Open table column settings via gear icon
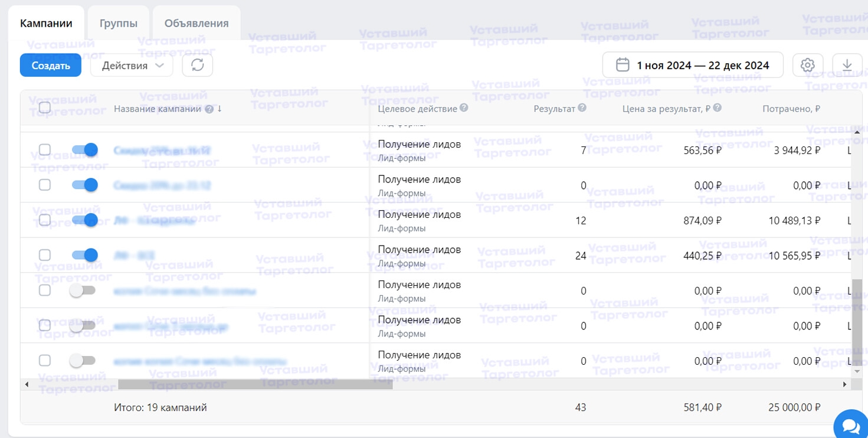The image size is (868, 438). (x=807, y=65)
